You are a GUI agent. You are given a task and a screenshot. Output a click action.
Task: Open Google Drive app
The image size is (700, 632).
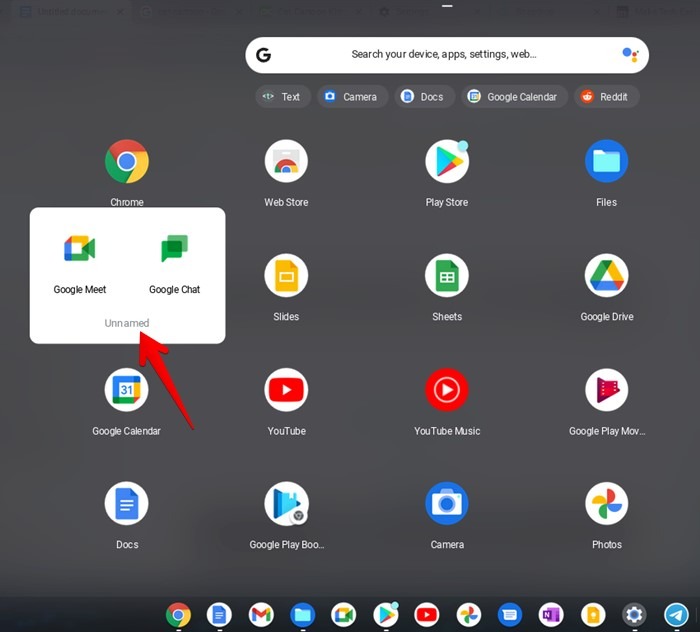pyautogui.click(x=606, y=275)
